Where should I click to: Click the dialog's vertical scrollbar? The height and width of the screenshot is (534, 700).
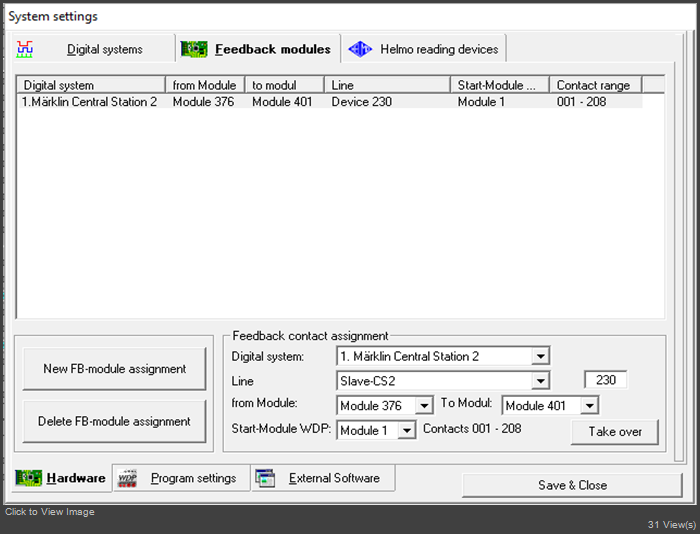[x=679, y=248]
